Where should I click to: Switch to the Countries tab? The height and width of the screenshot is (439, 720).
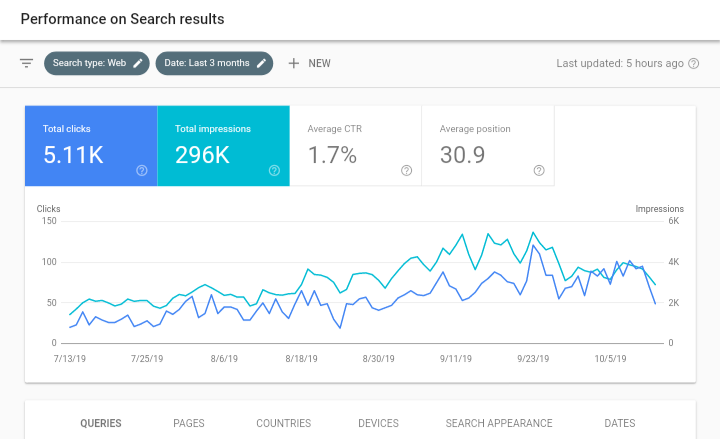click(x=283, y=423)
